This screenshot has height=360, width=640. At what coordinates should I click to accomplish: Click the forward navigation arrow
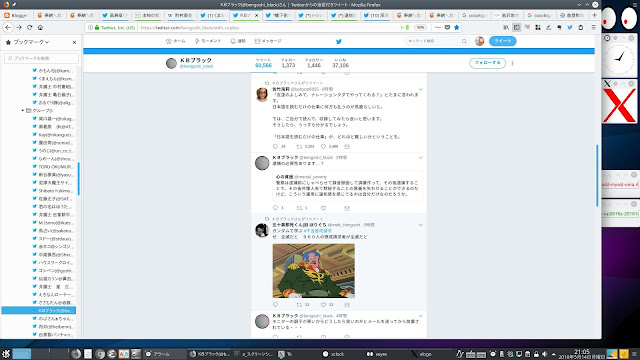(x=19, y=27)
